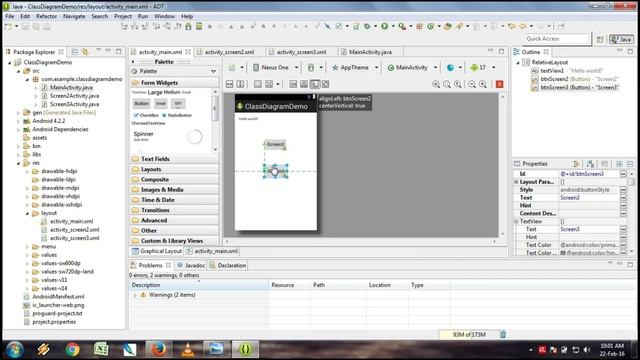Open the File menu
Screen dimensions: 640x360
tap(9, 16)
